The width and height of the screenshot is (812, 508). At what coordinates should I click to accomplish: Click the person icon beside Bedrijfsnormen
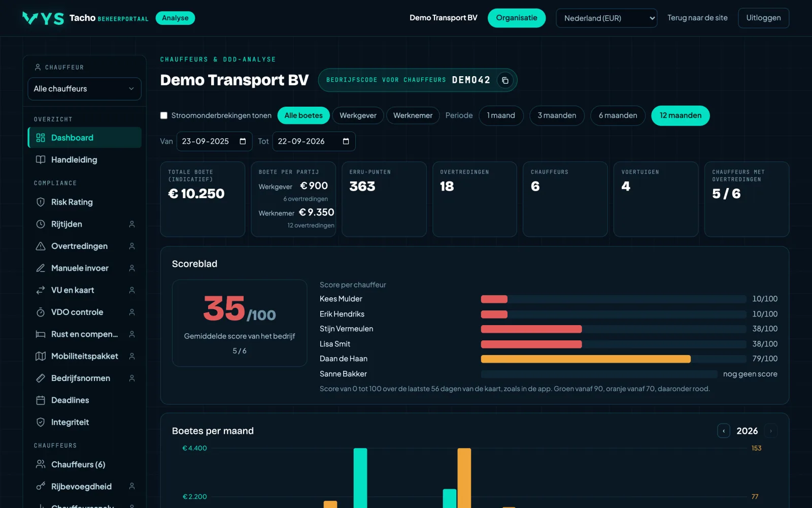coord(132,378)
